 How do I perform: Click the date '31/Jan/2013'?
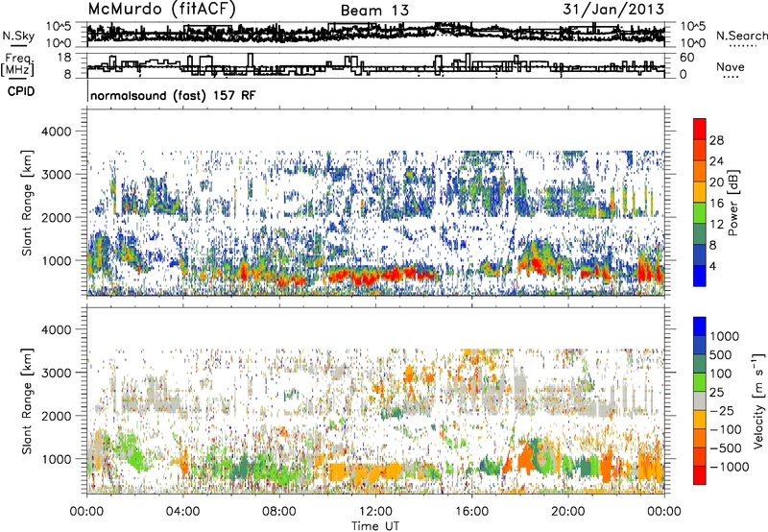(613, 10)
